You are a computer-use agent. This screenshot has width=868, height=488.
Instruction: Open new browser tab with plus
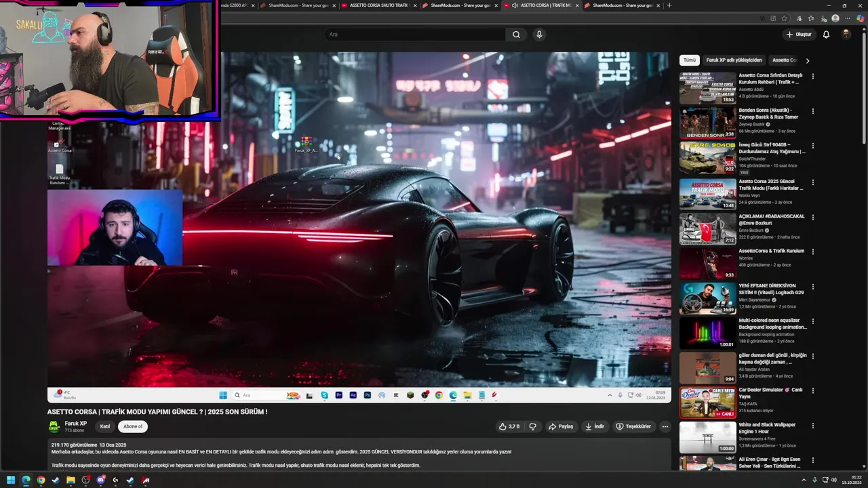669,5
